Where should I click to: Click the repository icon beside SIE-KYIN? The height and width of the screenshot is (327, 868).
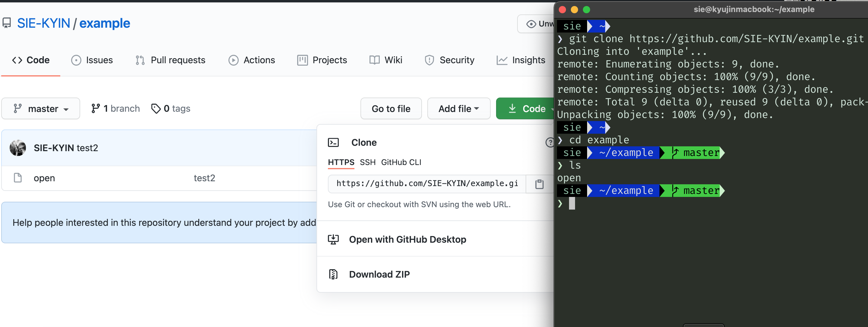(x=7, y=23)
